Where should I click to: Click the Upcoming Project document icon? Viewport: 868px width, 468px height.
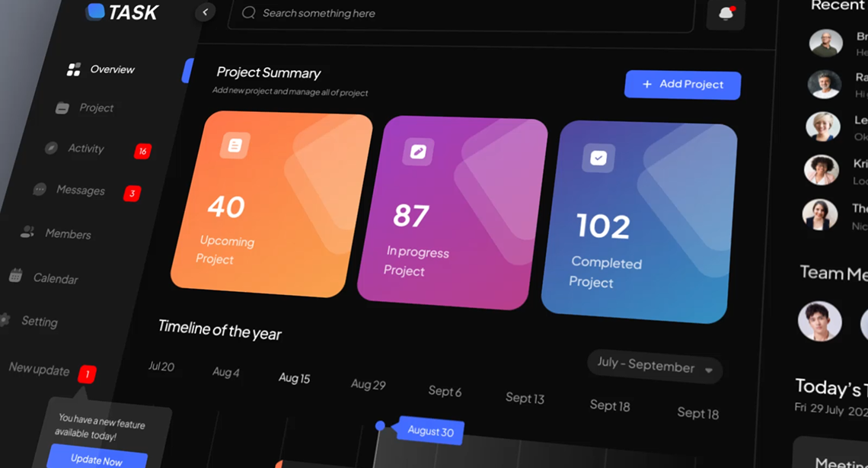pyautogui.click(x=235, y=144)
